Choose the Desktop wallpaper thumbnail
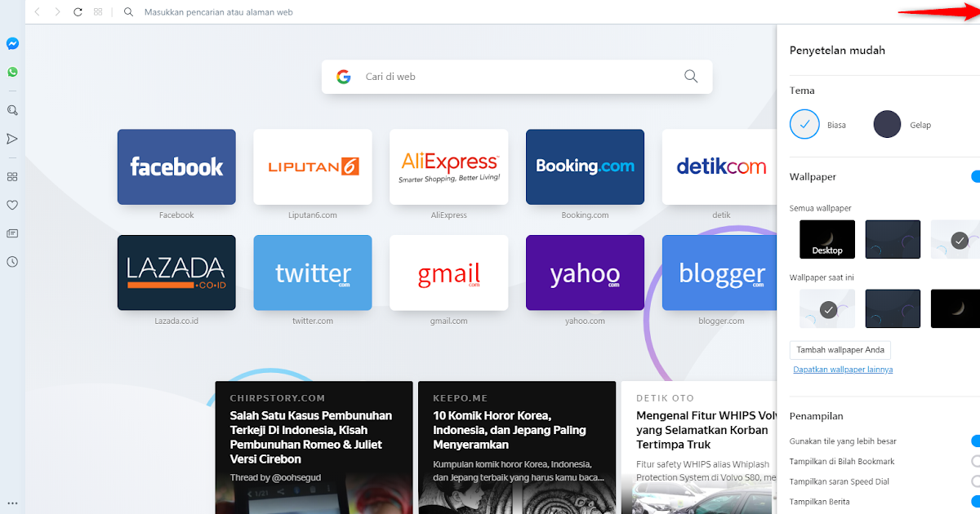Image resolution: width=980 pixels, height=514 pixels. click(x=826, y=238)
